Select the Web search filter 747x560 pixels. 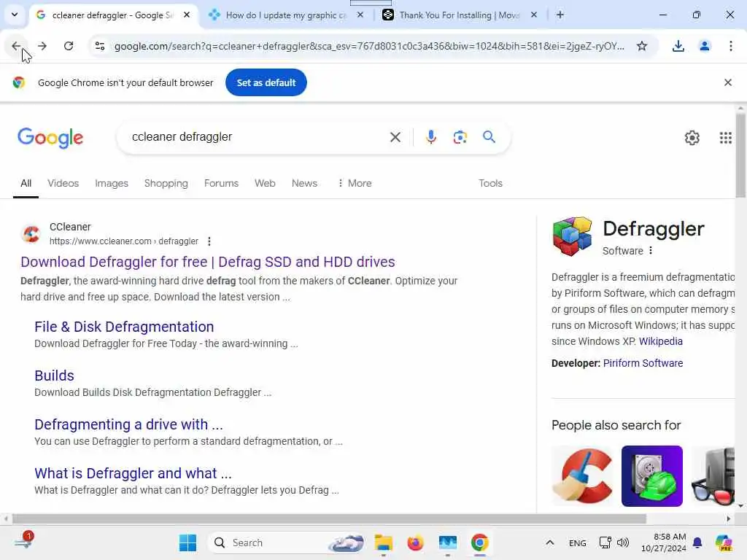(x=265, y=183)
